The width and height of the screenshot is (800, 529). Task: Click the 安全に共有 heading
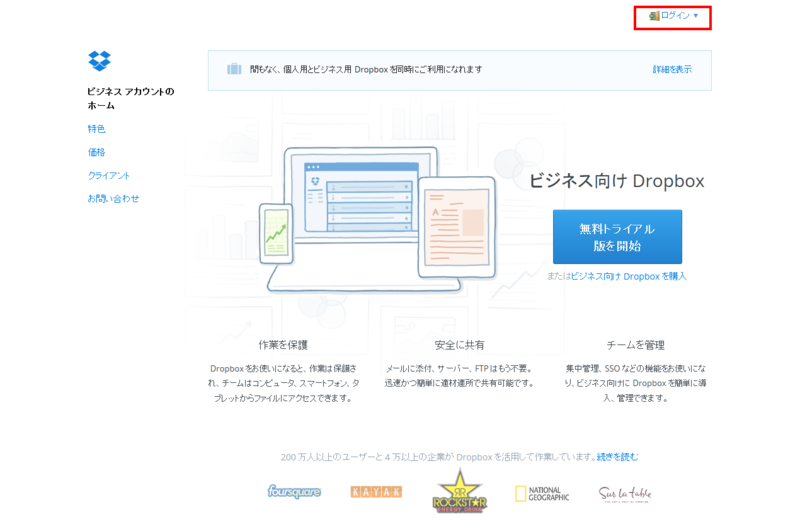click(459, 345)
